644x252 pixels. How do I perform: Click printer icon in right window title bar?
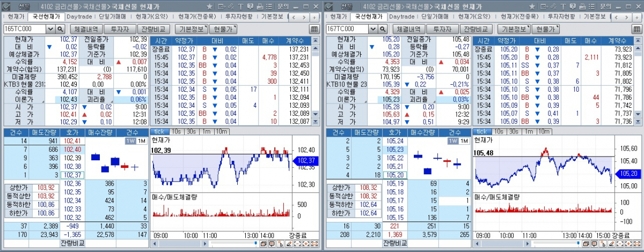click(582, 6)
